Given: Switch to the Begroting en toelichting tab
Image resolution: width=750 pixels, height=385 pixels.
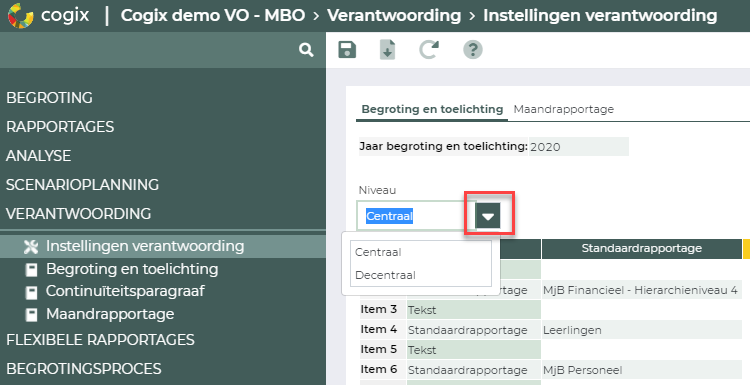Looking at the screenshot, I should tap(432, 109).
